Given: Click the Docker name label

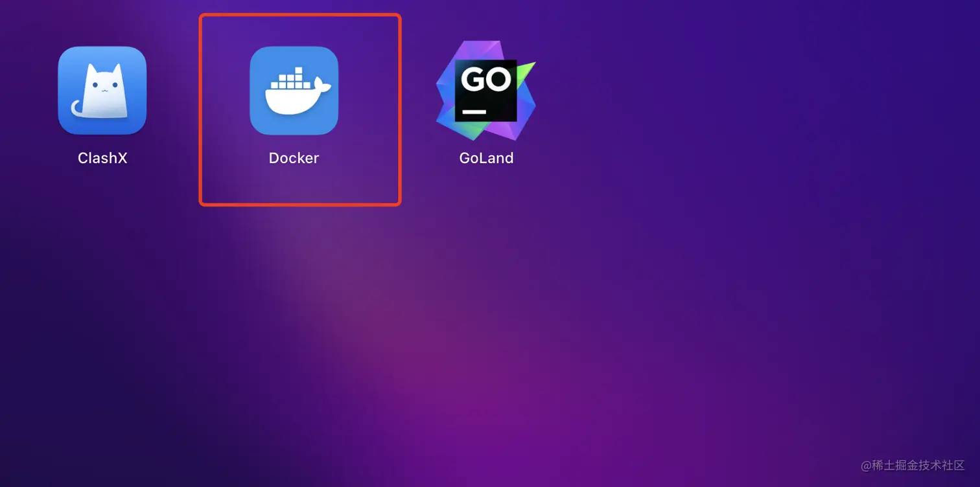Looking at the screenshot, I should [294, 158].
